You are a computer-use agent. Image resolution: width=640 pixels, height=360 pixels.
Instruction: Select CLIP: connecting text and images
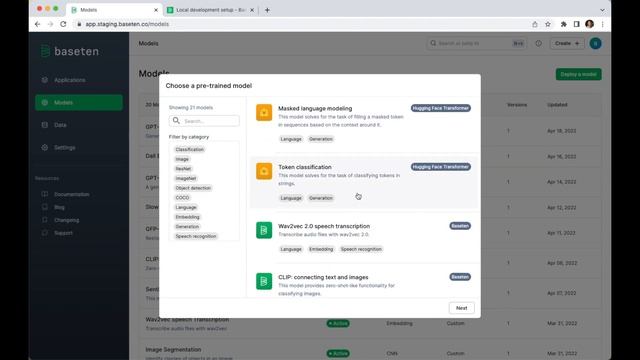(363, 283)
